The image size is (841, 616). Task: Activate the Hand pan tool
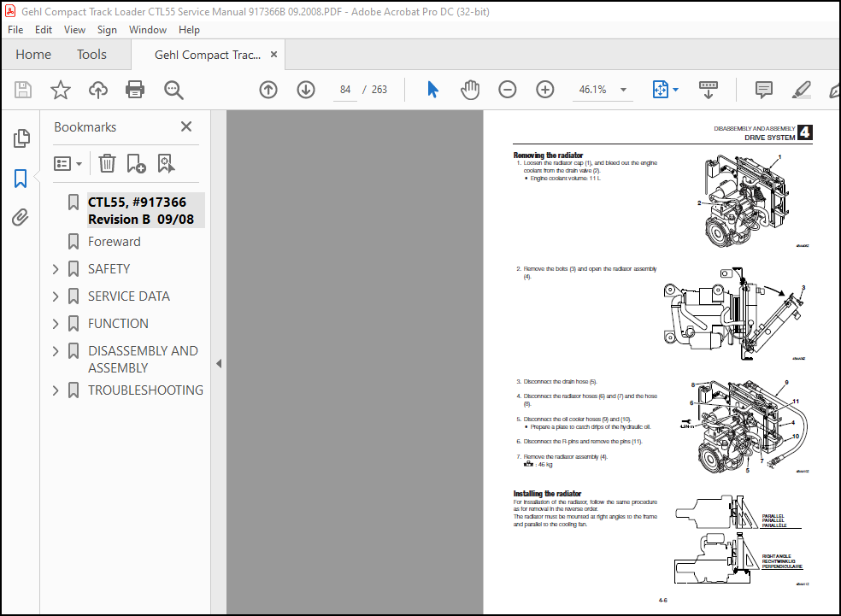[x=470, y=90]
